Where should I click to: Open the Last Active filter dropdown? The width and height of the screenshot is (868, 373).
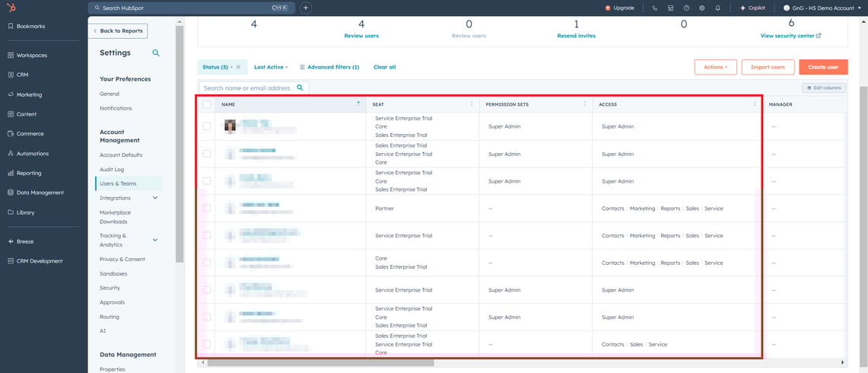click(x=272, y=67)
